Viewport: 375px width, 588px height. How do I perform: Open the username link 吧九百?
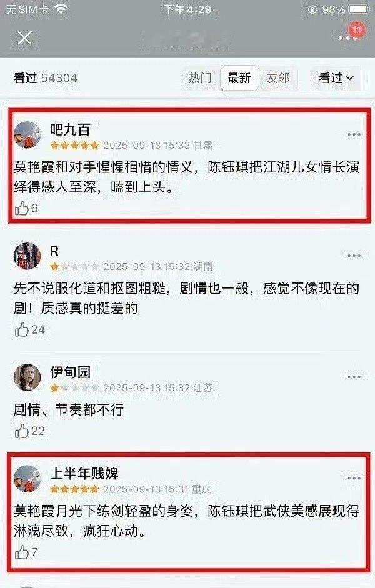tap(70, 130)
